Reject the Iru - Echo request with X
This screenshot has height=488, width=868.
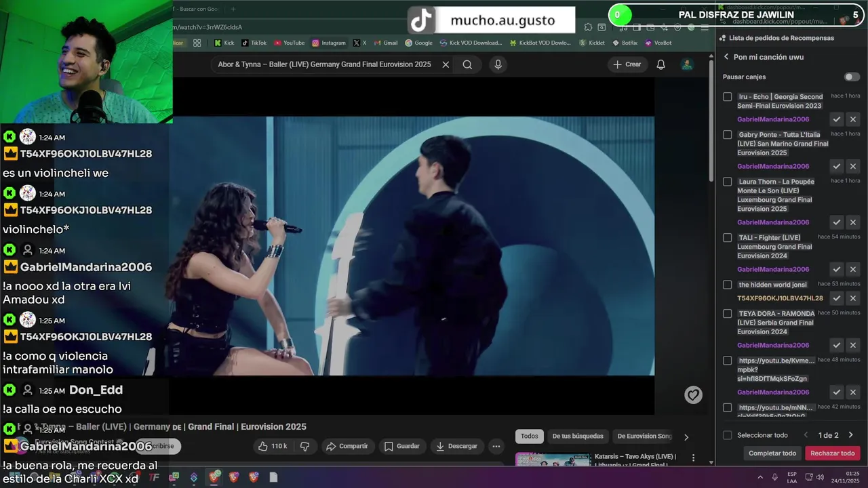[853, 119]
